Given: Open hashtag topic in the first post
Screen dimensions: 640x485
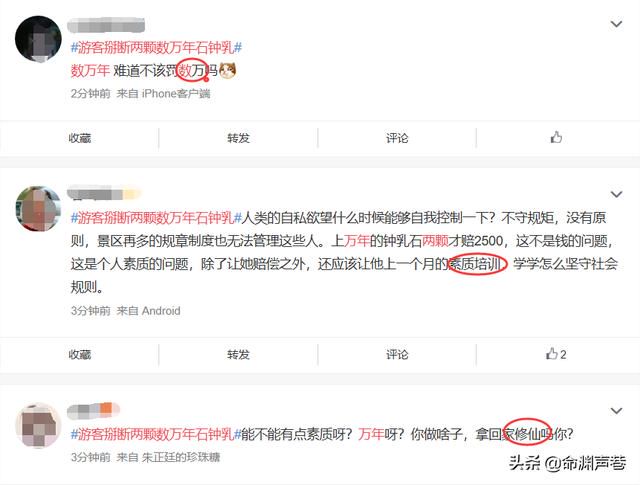Looking at the screenshot, I should click(156, 48).
